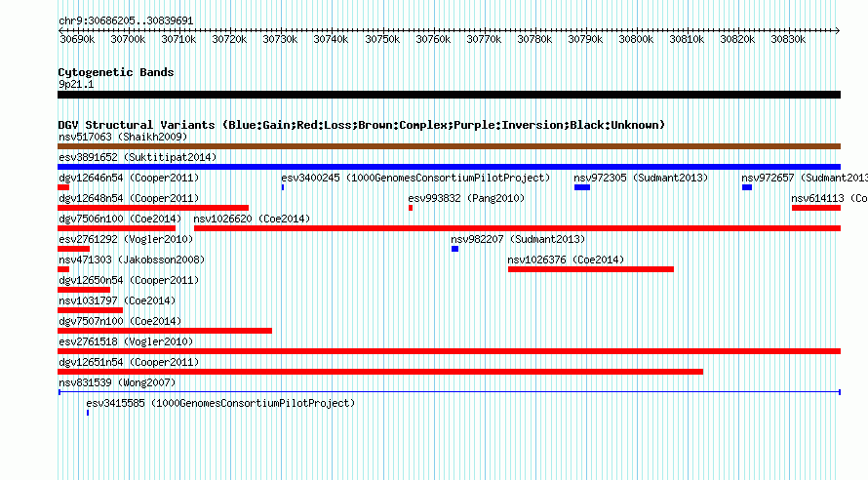Click the DGV Structural Variants track title
868x480 pixels.
point(362,125)
